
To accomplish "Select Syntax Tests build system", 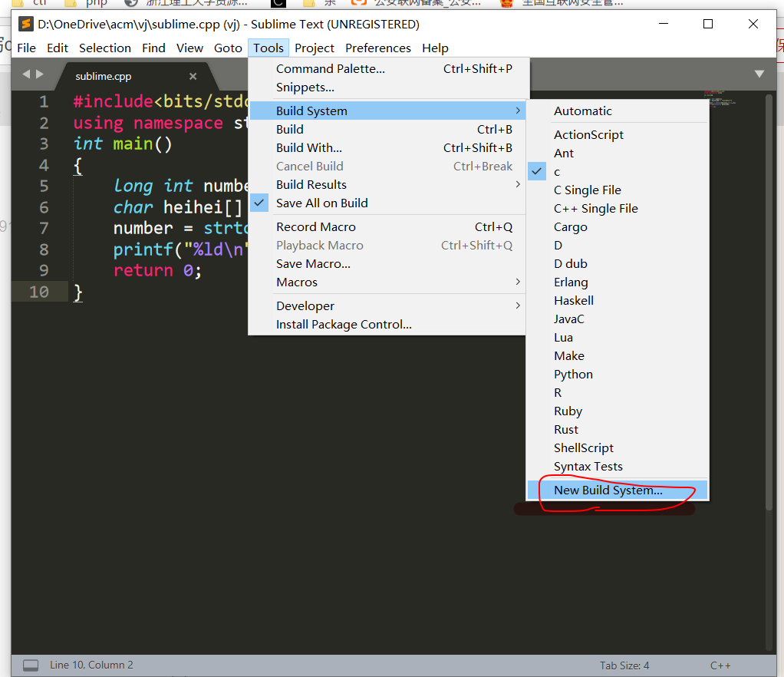I will 618,467.
